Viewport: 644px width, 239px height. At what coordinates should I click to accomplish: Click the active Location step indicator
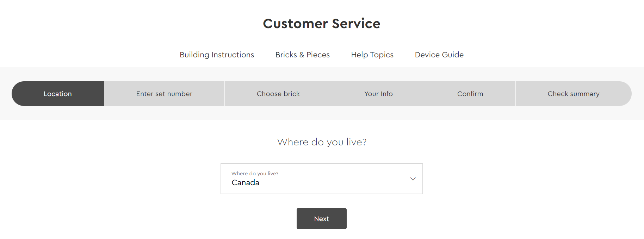[x=57, y=94]
